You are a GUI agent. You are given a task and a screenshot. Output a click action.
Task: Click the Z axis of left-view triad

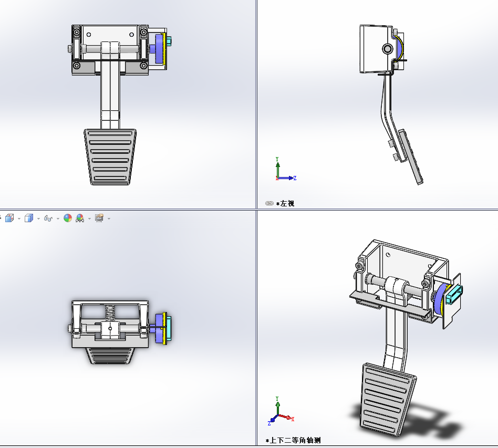click(287, 178)
